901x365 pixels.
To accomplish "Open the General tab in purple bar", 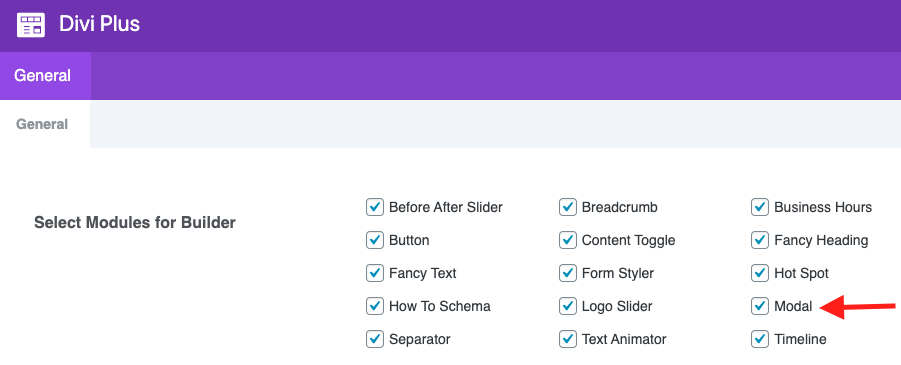I will (x=45, y=76).
